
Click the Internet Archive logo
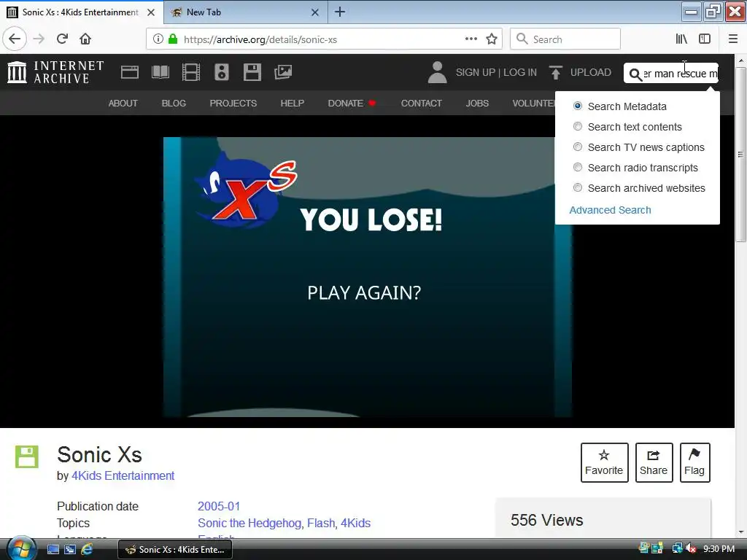55,72
